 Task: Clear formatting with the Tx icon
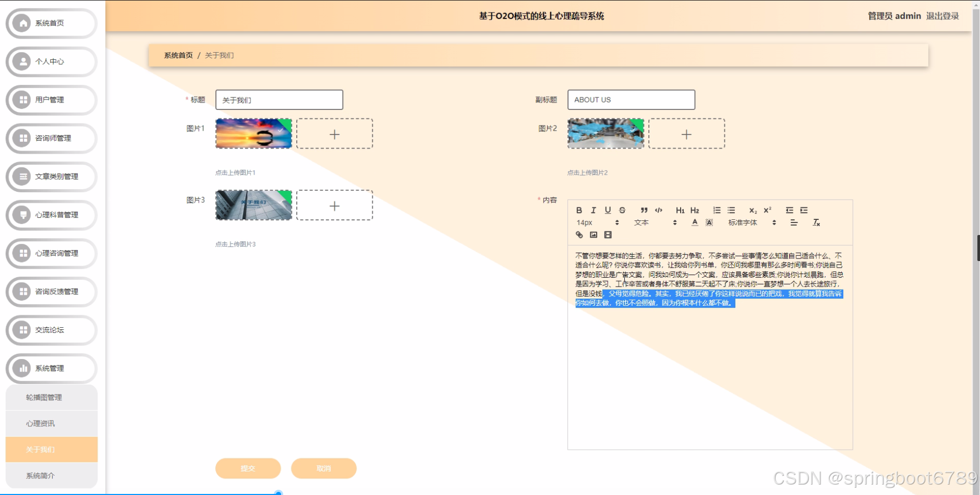pos(816,222)
